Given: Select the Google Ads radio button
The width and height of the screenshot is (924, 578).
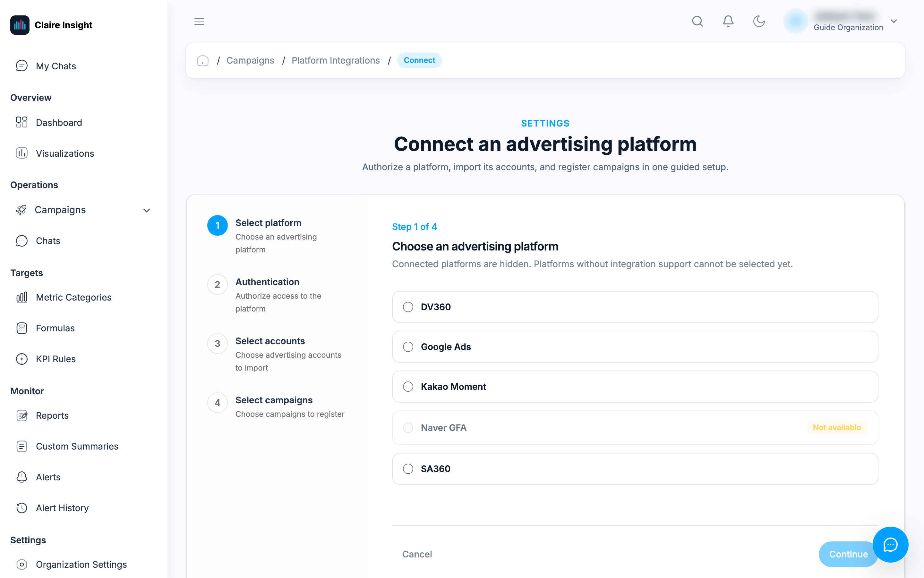Looking at the screenshot, I should pos(408,347).
